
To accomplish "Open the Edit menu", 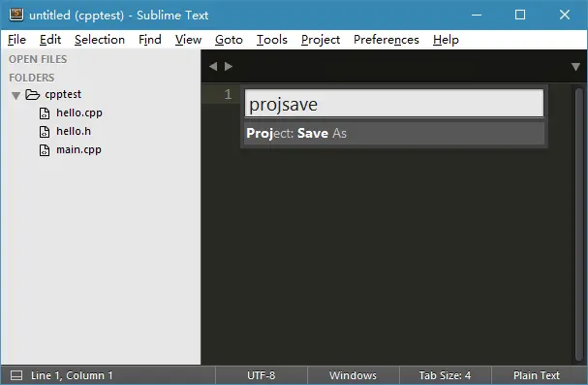I will point(50,40).
